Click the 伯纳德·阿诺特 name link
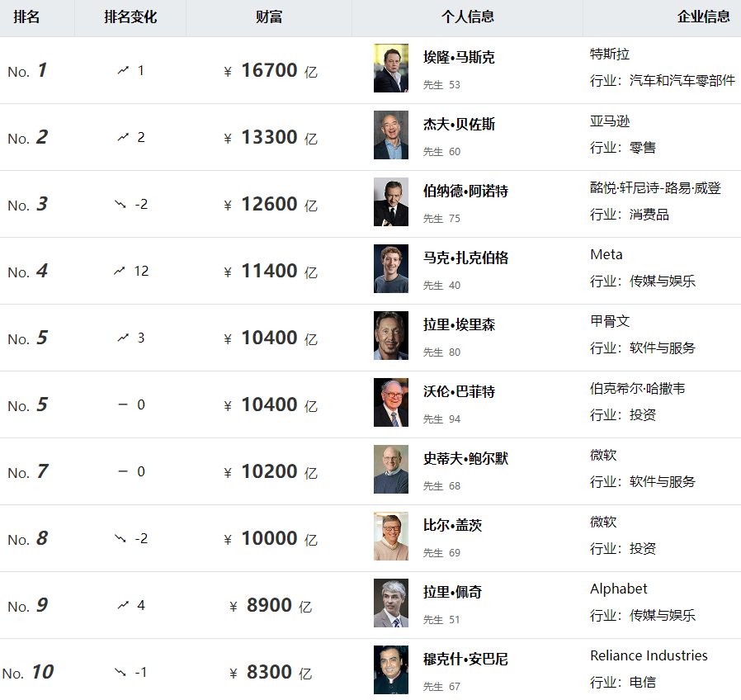This screenshot has width=741, height=700. (465, 192)
